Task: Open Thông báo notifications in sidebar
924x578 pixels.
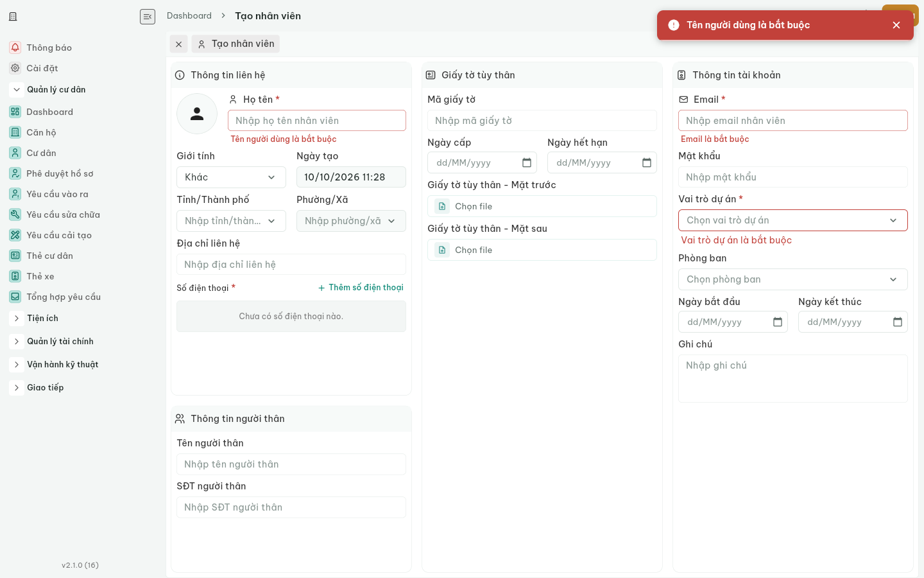Action: pos(49,48)
